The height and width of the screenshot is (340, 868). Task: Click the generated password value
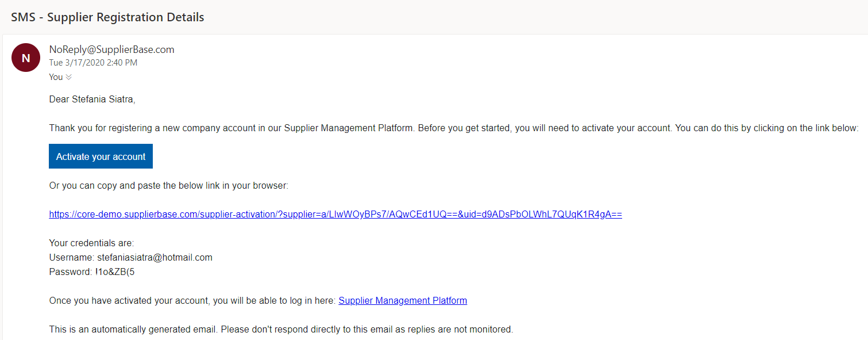(x=114, y=272)
